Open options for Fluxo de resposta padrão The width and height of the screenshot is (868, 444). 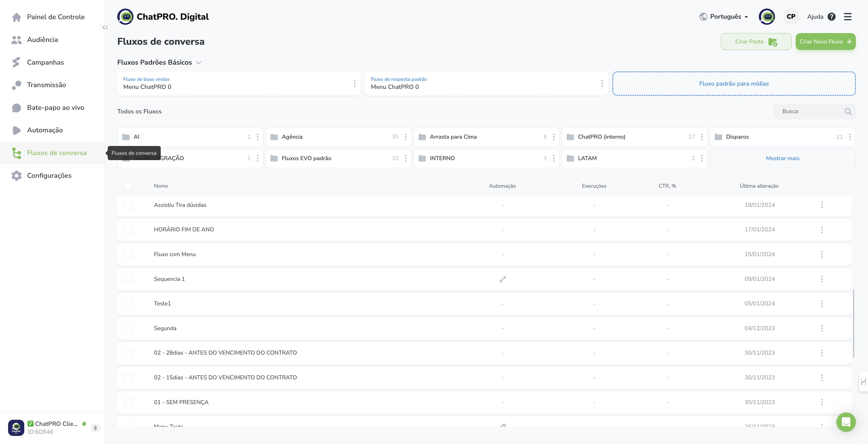click(602, 84)
